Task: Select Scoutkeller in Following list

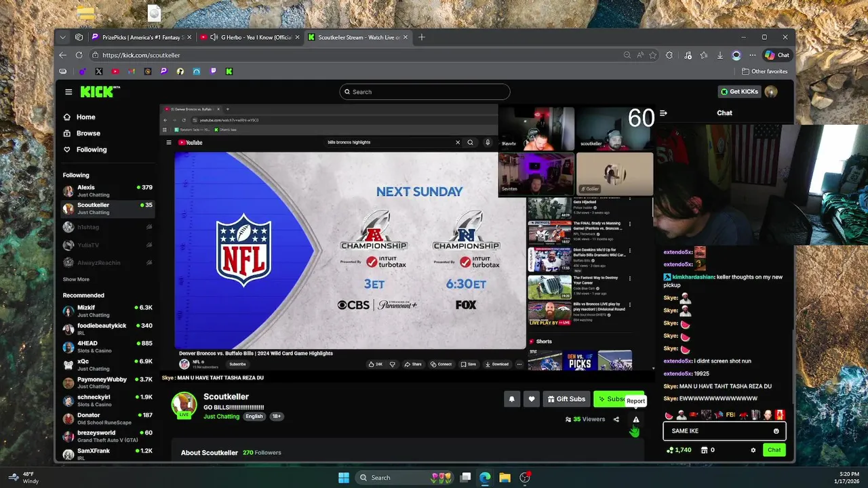Action: click(x=107, y=208)
